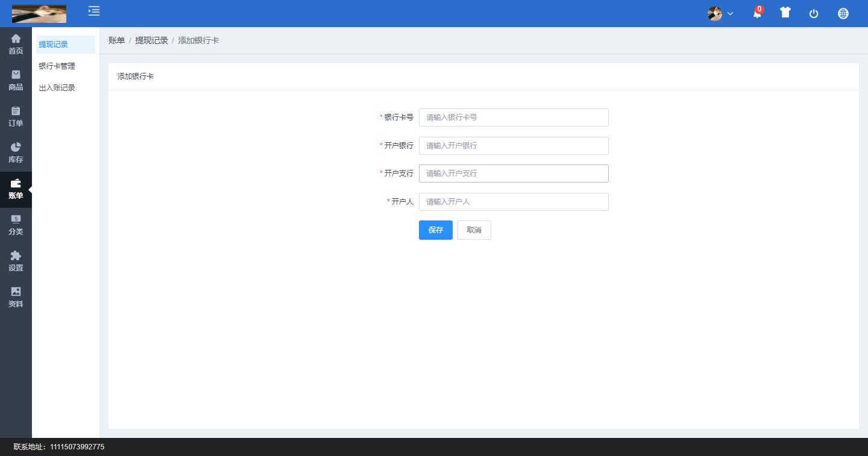Go to 账单 breadcrumb
Image resolution: width=868 pixels, height=456 pixels.
[x=116, y=40]
